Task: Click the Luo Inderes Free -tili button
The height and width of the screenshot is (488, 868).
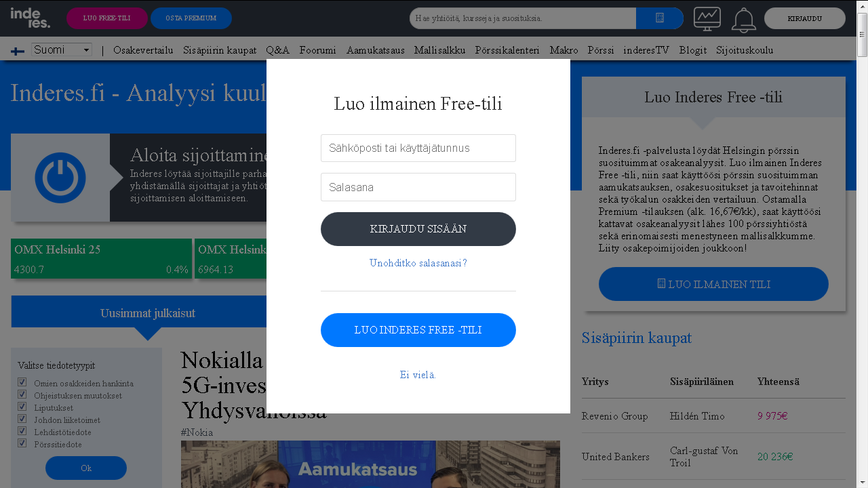Action: click(418, 330)
